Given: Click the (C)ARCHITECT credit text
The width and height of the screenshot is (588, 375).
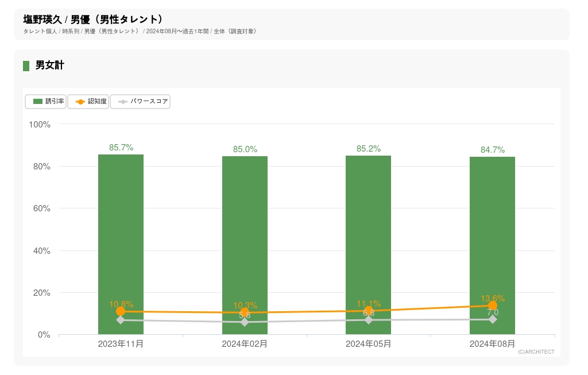Looking at the screenshot, I should point(536,352).
